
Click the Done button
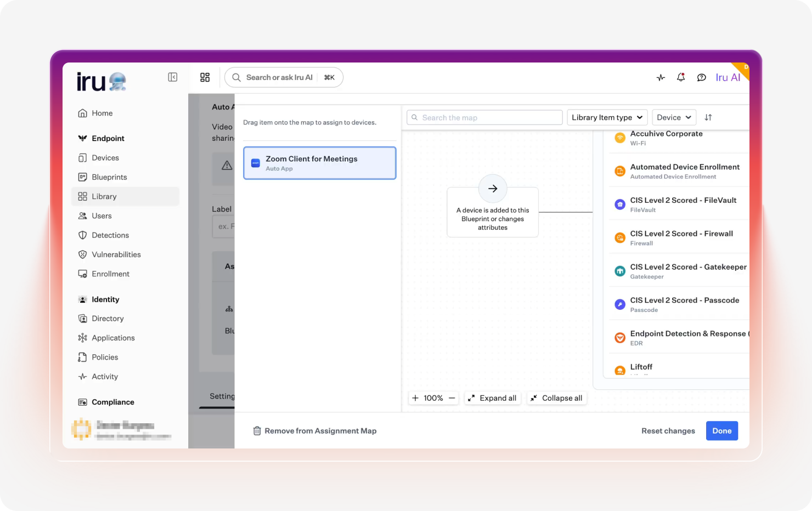click(722, 431)
